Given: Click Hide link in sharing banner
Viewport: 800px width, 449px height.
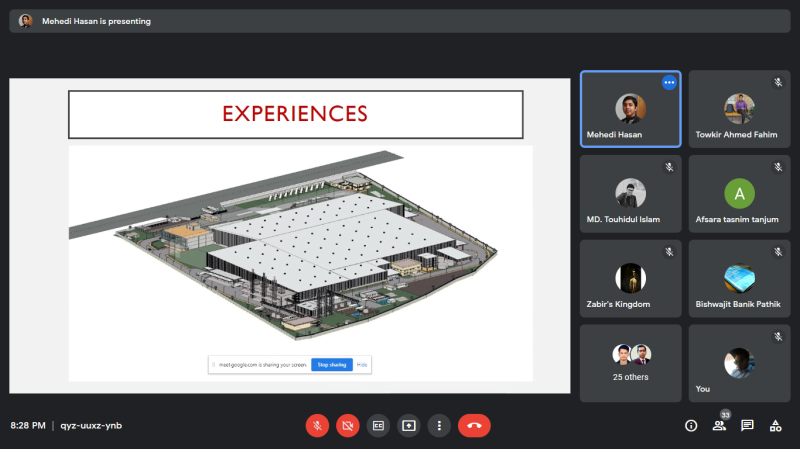Looking at the screenshot, I should click(x=362, y=365).
